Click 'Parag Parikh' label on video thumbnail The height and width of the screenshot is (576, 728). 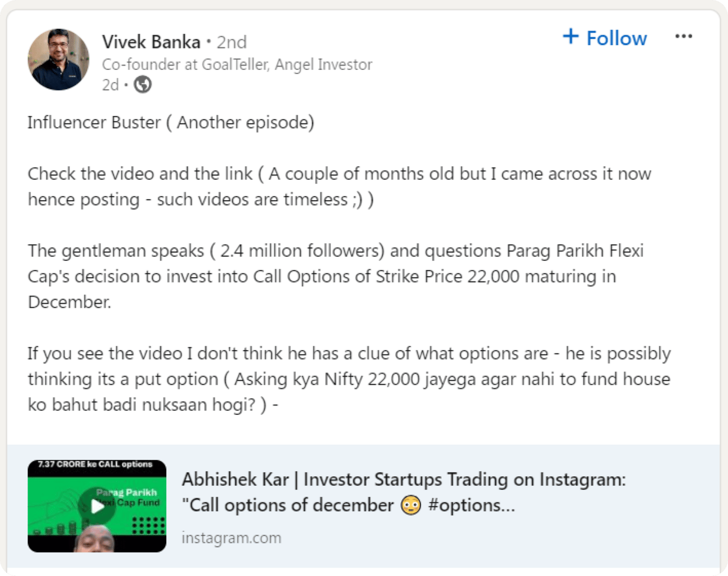127,492
